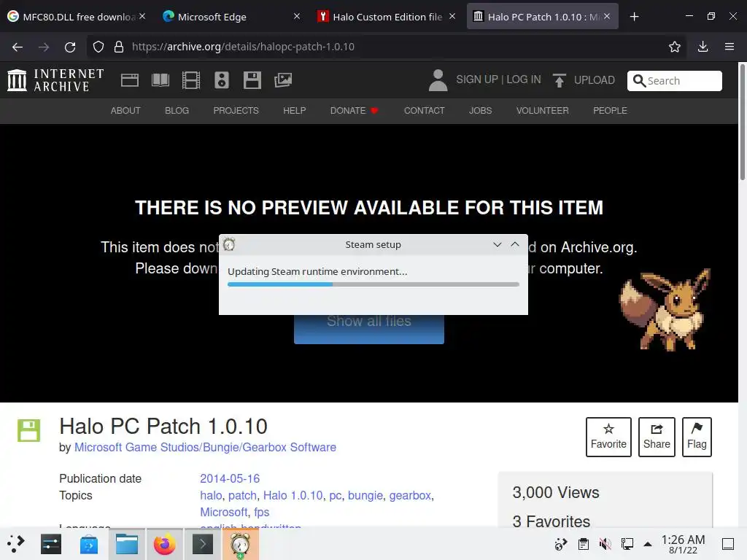Open Video film icon
747x560 pixels.
click(x=191, y=80)
